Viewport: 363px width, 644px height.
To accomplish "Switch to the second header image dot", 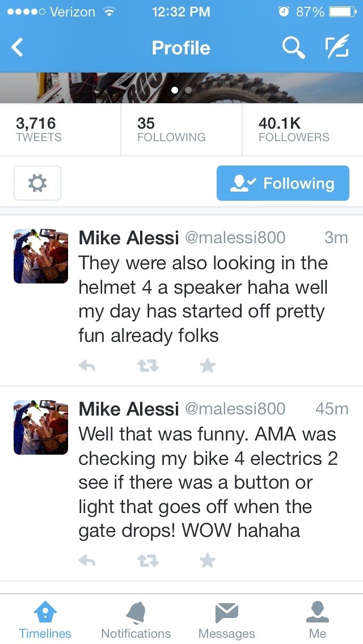I will click(x=188, y=90).
